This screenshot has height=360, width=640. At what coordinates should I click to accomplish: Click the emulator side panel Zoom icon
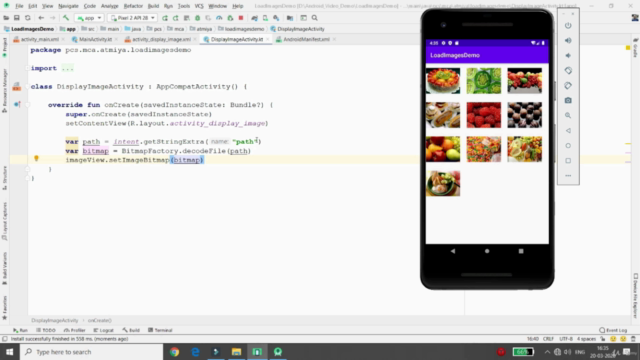568,116
